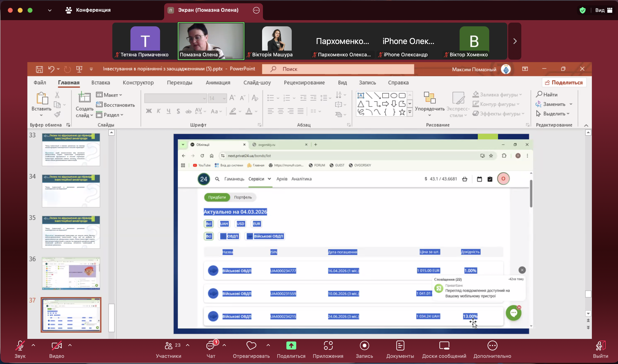This screenshot has height=364, width=618.
Task: Click the Leave meeting button
Action: pos(600,346)
